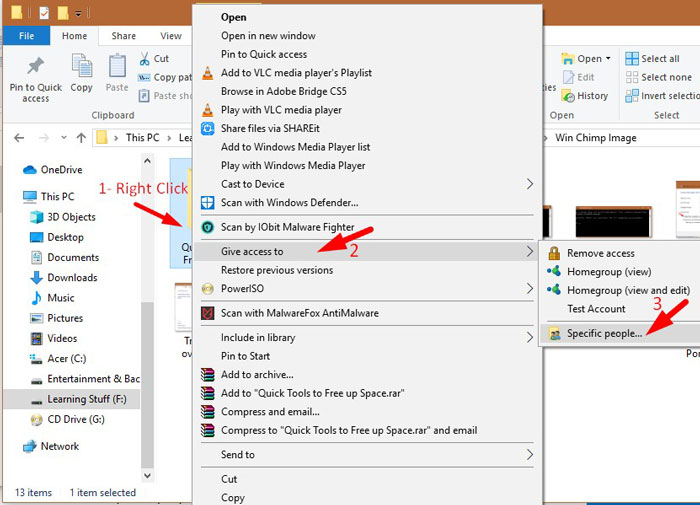This screenshot has height=505, width=700.
Task: Select Play with Windows Media Player
Action: click(293, 165)
